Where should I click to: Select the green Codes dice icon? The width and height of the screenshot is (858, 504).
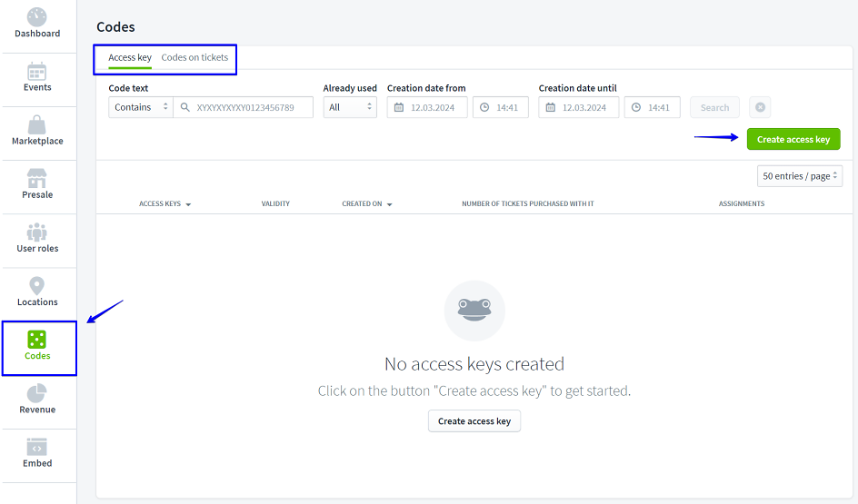point(37,340)
